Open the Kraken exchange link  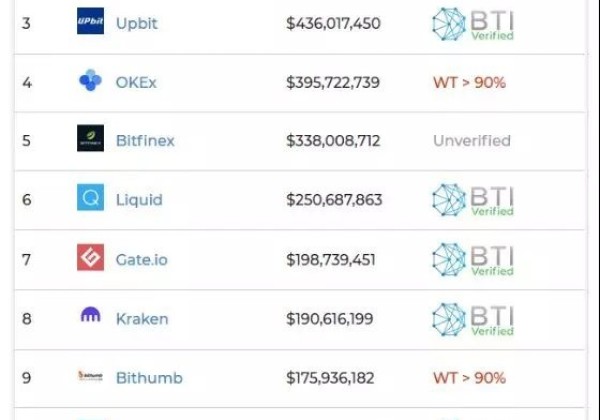pos(142,319)
